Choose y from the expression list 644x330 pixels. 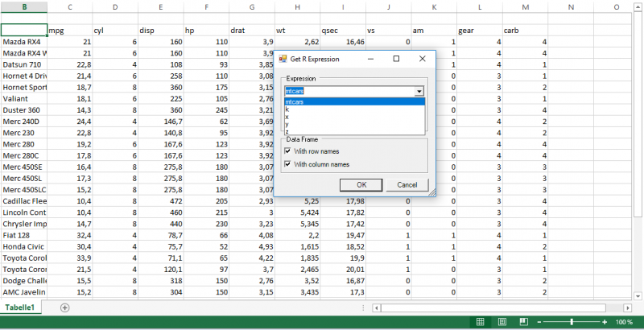pyautogui.click(x=355, y=124)
